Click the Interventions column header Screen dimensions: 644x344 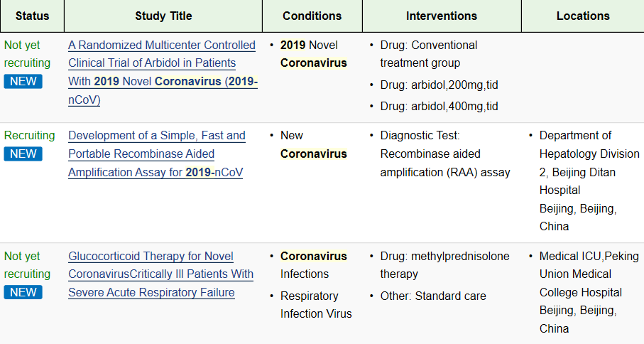point(442,16)
